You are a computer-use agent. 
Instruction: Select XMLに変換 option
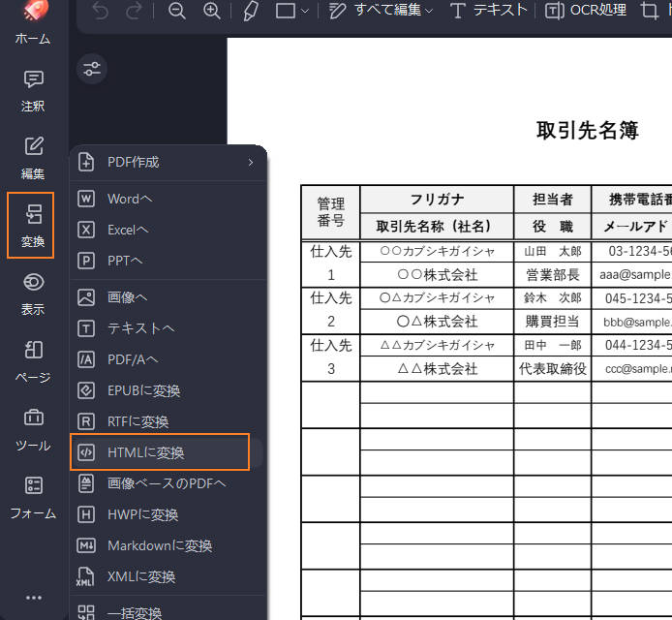168,577
